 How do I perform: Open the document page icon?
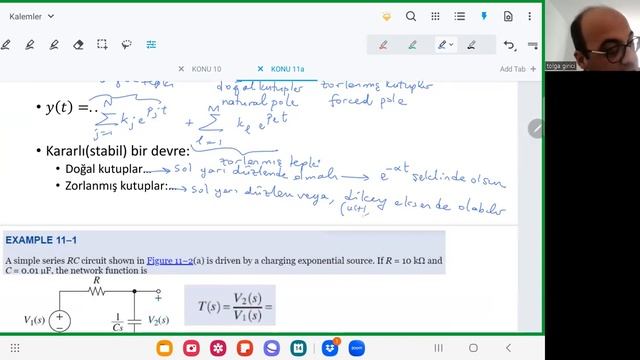(508, 16)
